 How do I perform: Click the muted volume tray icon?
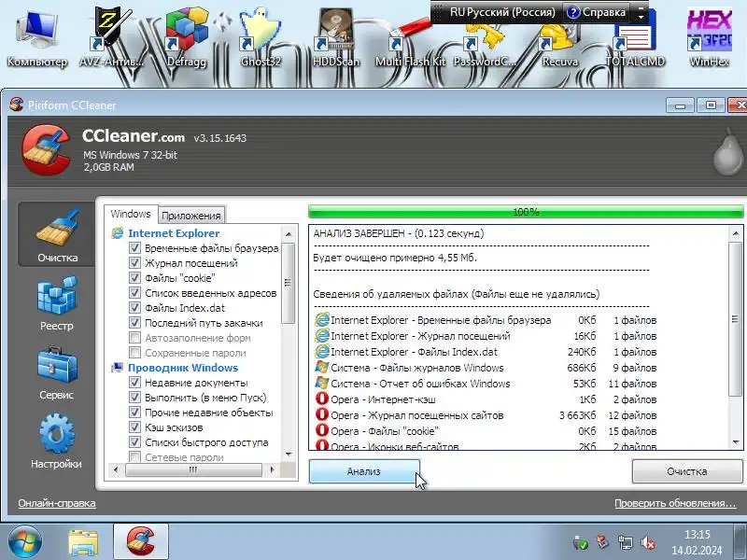[648, 542]
